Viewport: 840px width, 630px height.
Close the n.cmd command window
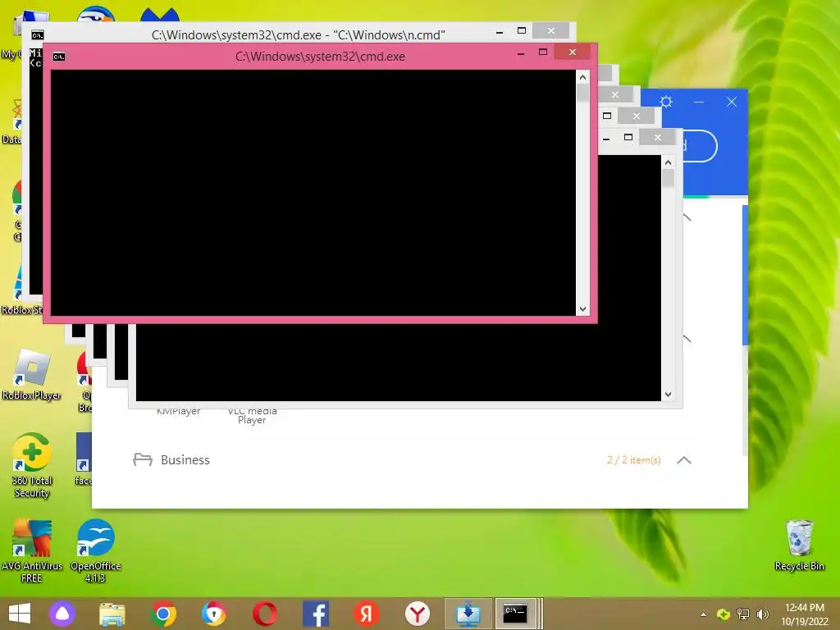pyautogui.click(x=550, y=31)
